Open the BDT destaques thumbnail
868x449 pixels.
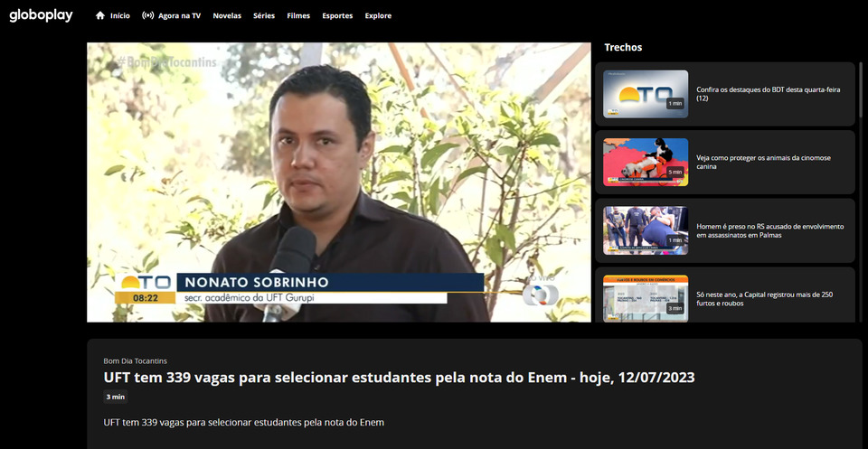[x=646, y=94]
